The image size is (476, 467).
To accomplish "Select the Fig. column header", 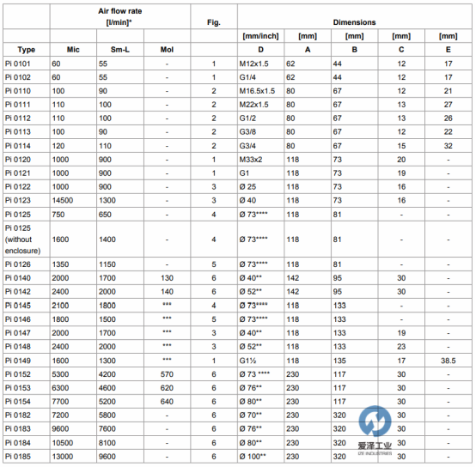I will coord(214,22).
